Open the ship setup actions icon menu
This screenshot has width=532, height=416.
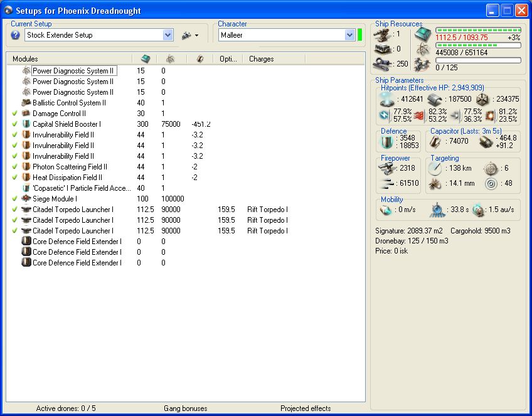(190, 35)
